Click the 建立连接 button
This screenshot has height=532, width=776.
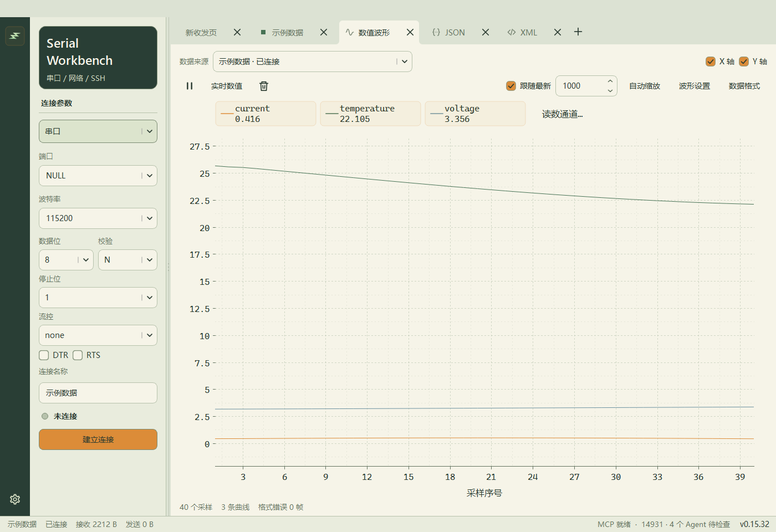98,439
